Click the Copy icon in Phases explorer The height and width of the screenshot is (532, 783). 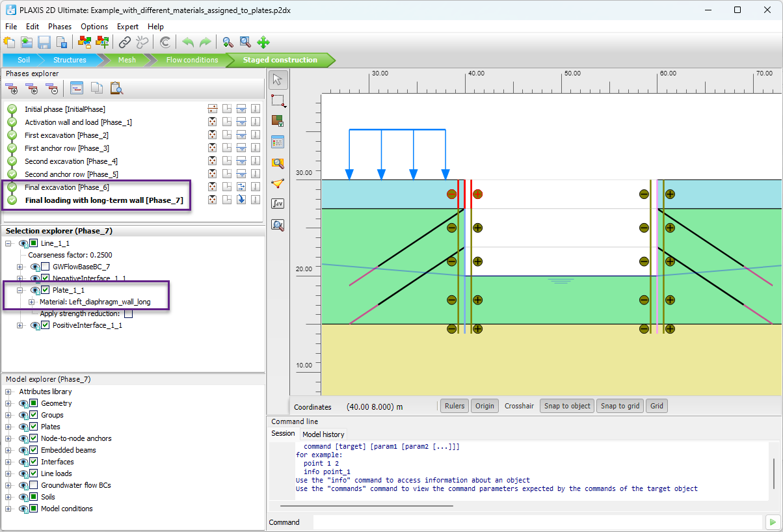click(x=96, y=88)
